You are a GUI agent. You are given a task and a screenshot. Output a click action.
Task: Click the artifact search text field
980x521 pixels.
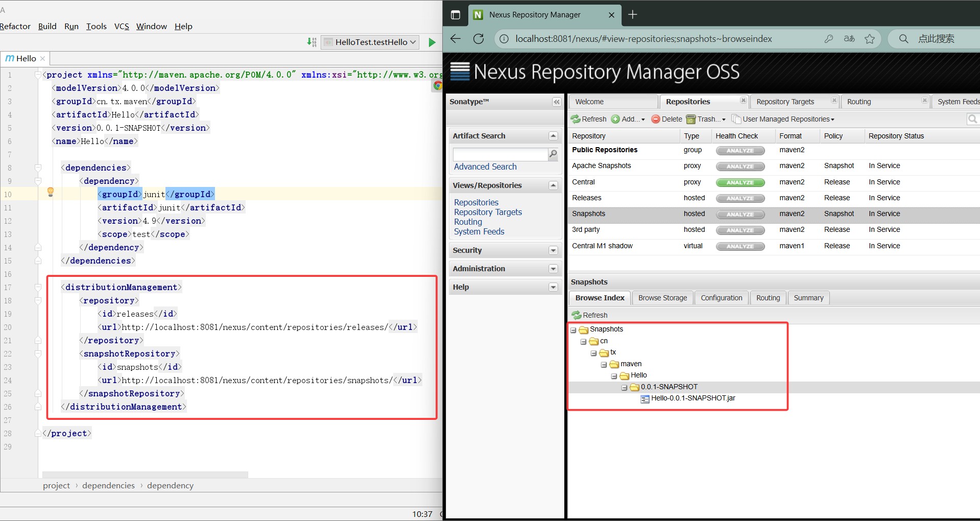pos(500,154)
